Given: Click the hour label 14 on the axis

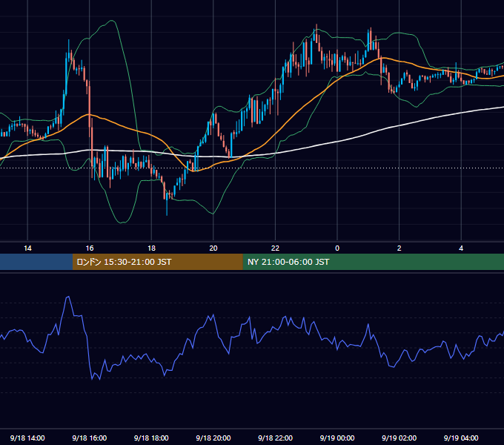Looking at the screenshot, I should click(x=27, y=248).
